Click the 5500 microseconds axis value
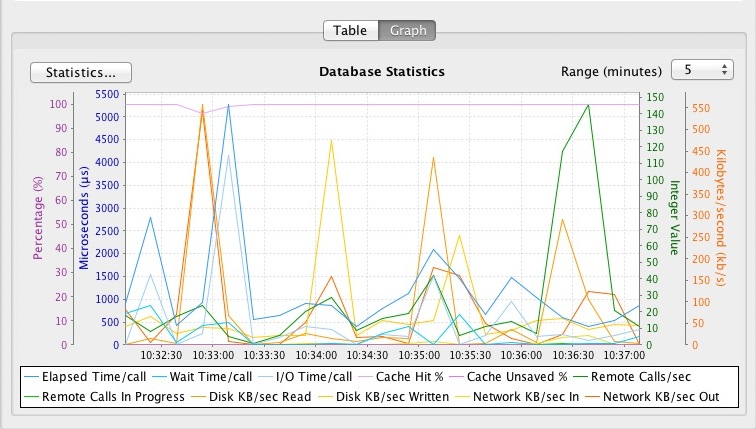This screenshot has height=429, width=756. (x=107, y=94)
